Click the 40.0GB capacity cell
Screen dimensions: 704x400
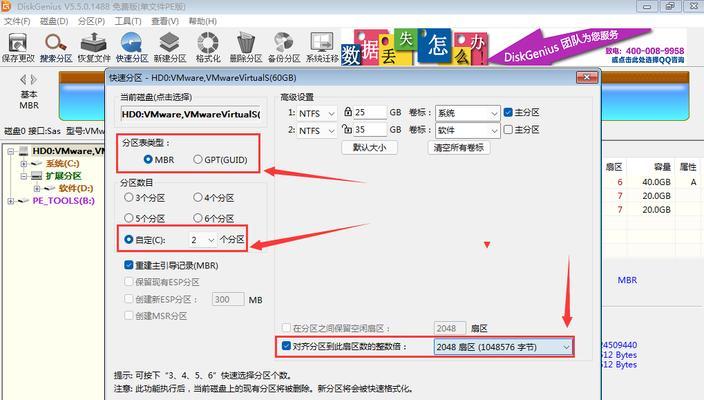tap(656, 182)
